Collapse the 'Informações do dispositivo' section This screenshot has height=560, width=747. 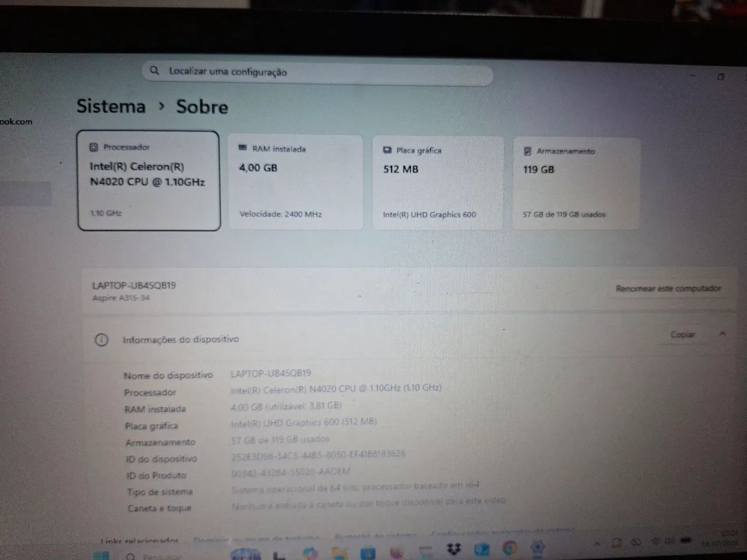[722, 334]
